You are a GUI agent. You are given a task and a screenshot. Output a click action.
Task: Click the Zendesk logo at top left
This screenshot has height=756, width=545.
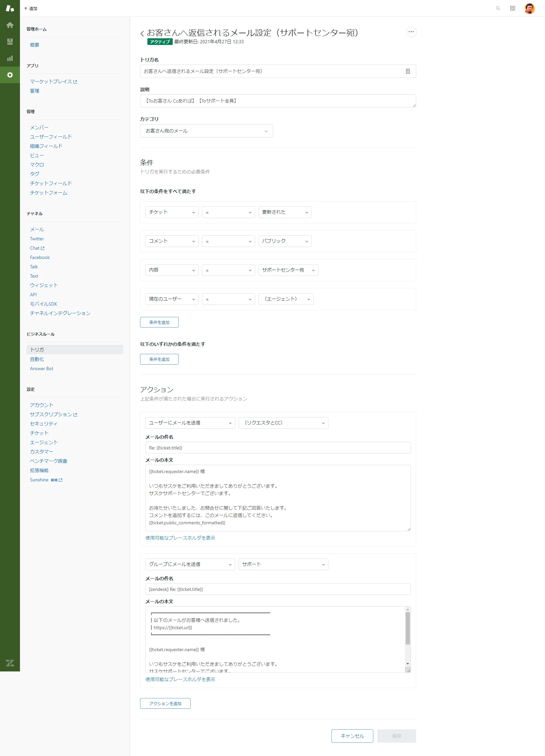coord(10,8)
